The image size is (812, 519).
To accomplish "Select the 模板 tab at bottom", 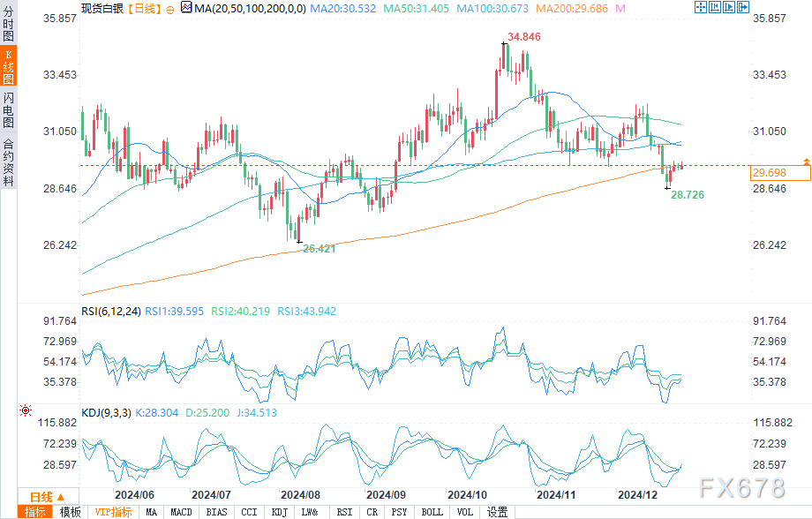I will pos(70,512).
